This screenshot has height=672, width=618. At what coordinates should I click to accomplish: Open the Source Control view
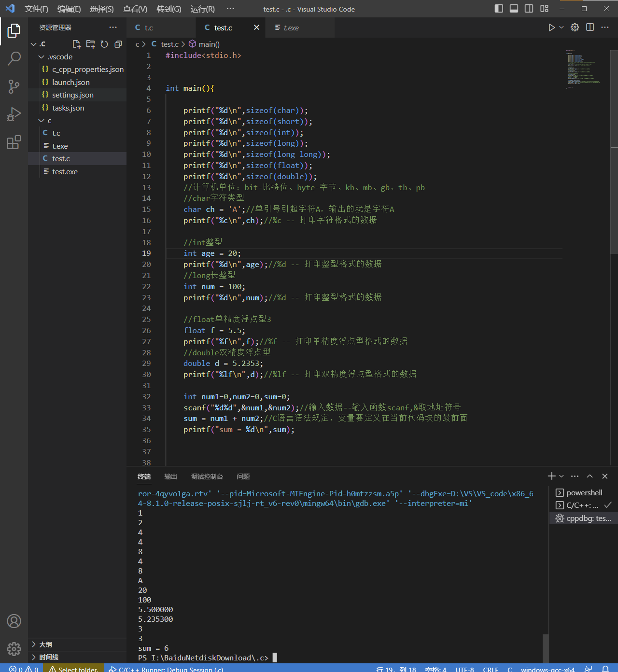[x=14, y=87]
